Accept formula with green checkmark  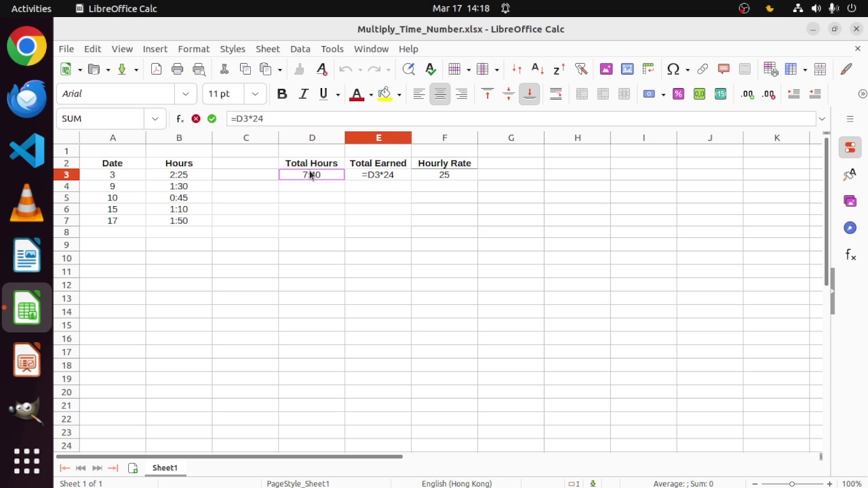coord(212,119)
